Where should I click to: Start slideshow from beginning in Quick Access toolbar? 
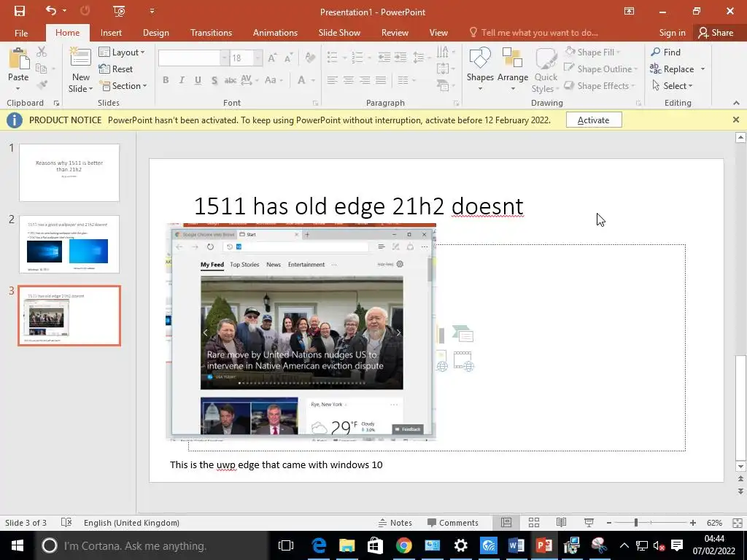[x=119, y=11]
